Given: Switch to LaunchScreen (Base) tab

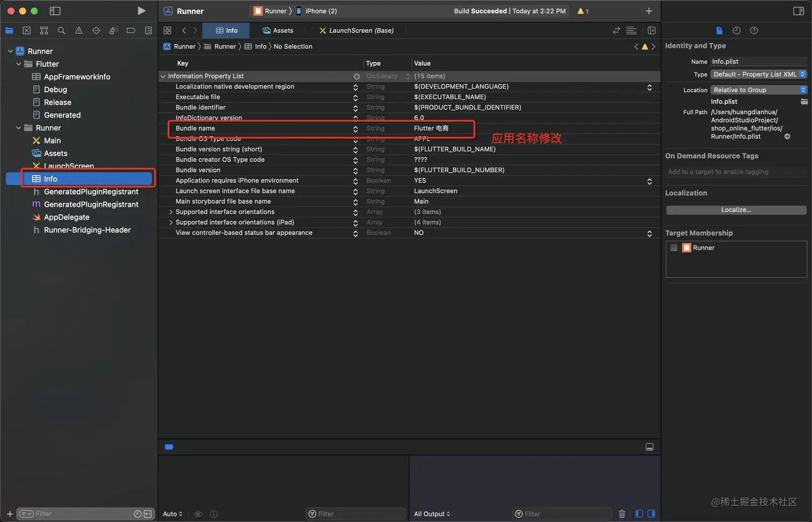Looking at the screenshot, I should pyautogui.click(x=356, y=31).
